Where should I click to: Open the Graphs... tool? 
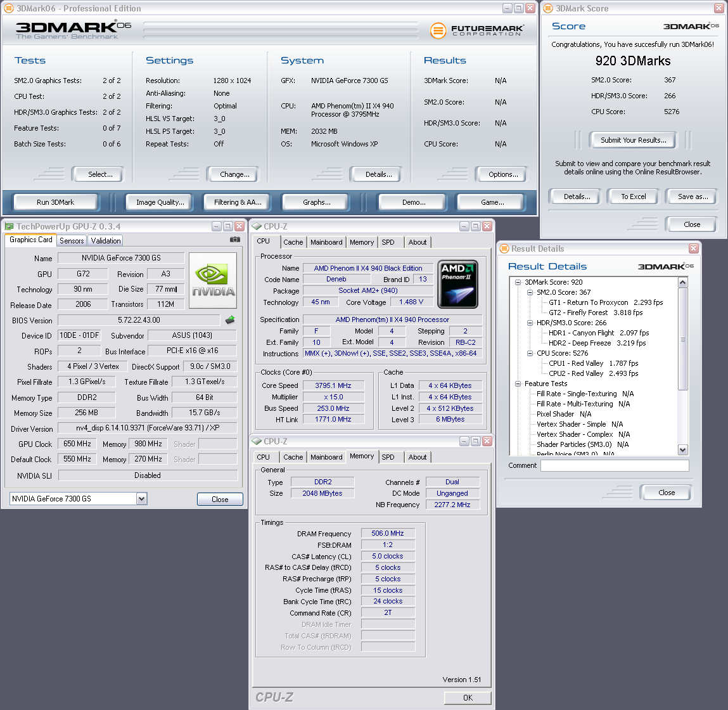pos(317,202)
